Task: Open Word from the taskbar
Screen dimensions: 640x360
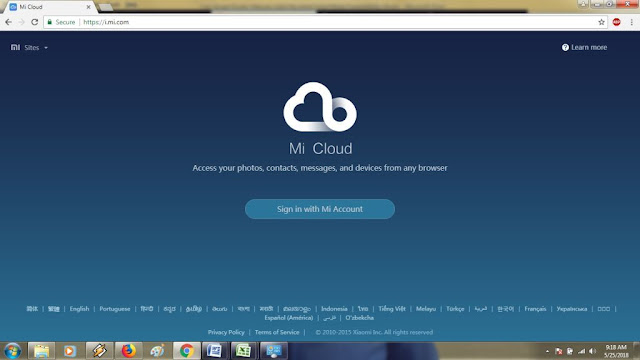Action: pos(215,351)
